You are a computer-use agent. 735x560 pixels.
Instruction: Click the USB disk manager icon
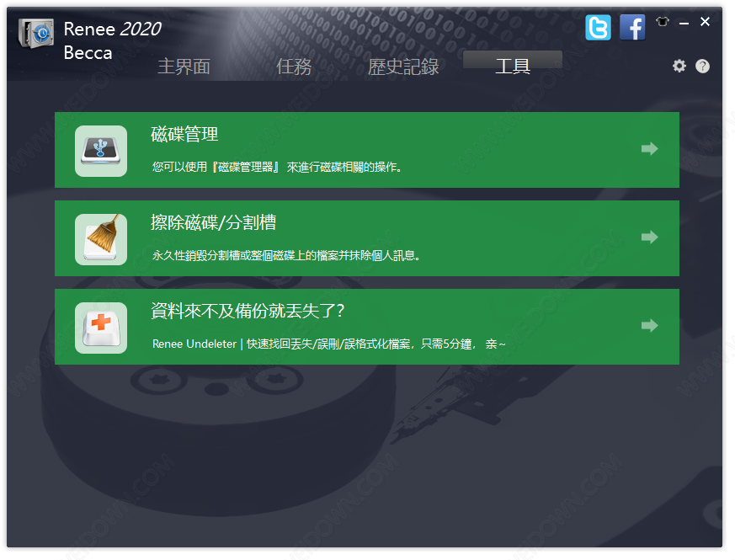pos(101,151)
